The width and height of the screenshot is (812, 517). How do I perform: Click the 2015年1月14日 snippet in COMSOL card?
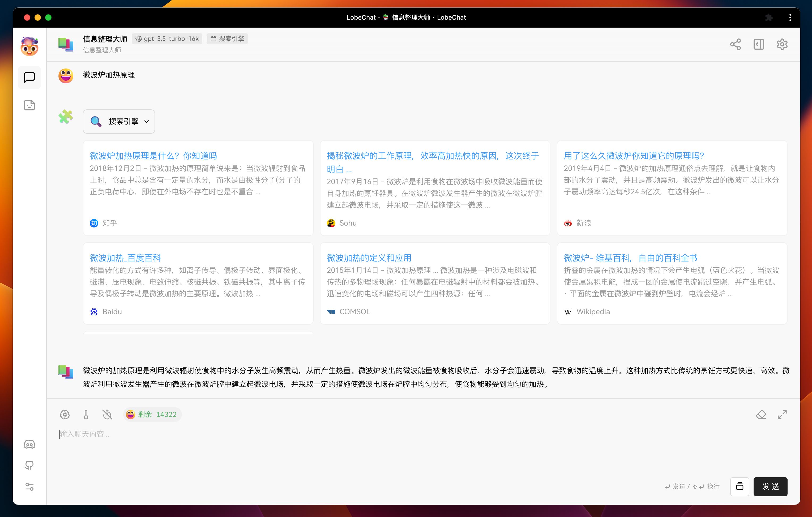(435, 282)
